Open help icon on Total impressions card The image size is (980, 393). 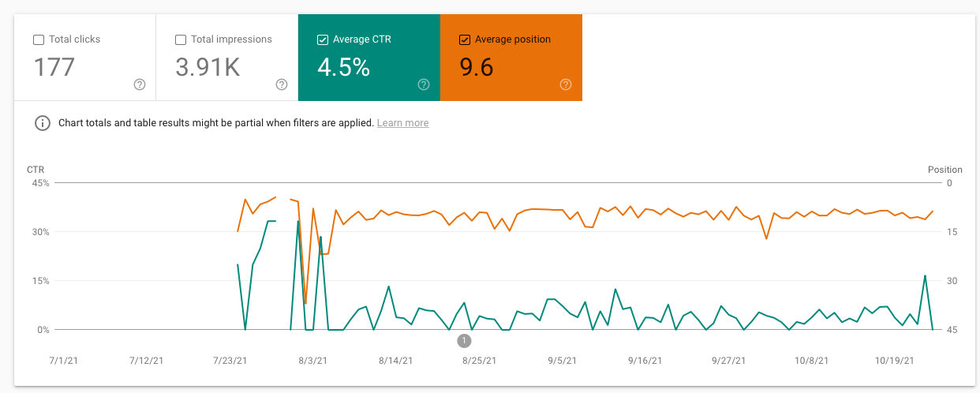click(282, 84)
